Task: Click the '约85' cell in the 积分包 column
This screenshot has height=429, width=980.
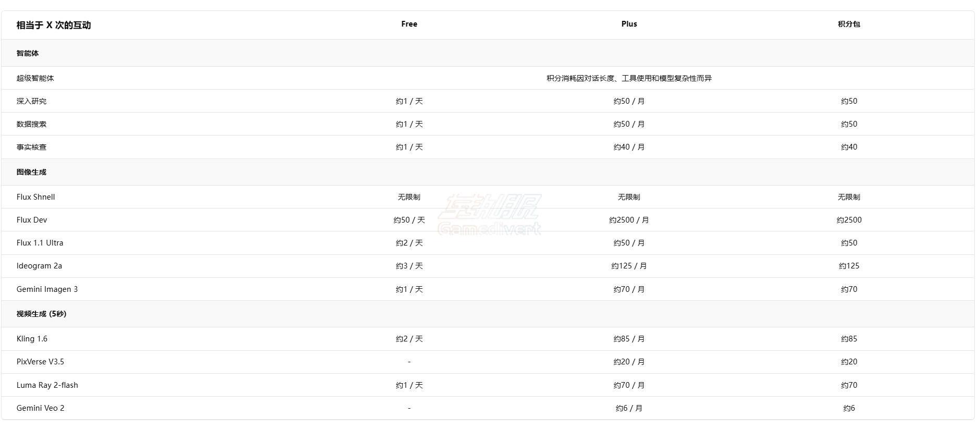Action: click(849, 339)
